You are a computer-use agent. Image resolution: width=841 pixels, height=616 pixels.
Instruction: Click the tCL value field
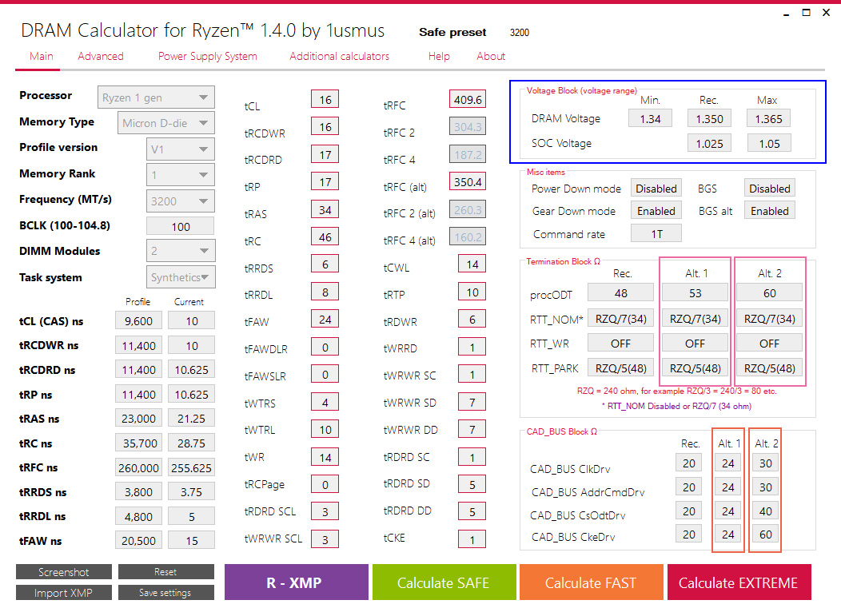click(x=325, y=100)
